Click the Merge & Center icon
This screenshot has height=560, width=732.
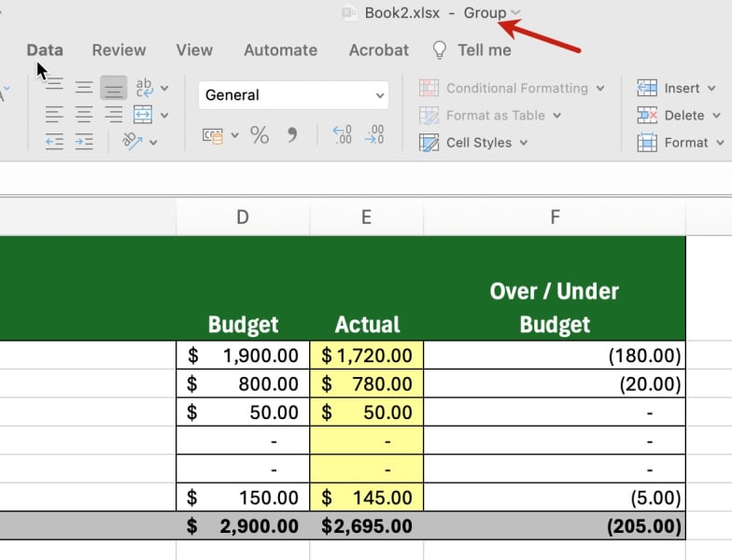pos(143,115)
